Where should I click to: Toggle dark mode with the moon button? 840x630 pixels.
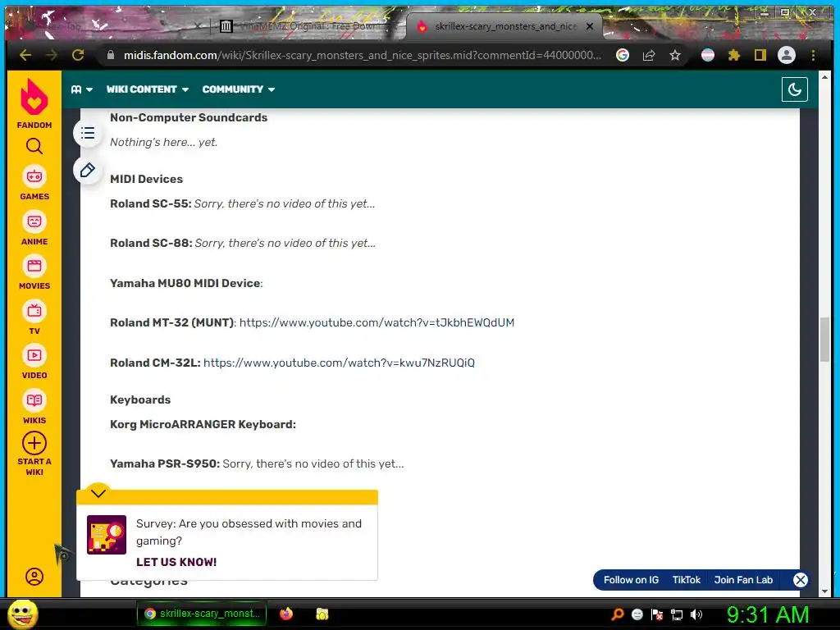pos(794,89)
